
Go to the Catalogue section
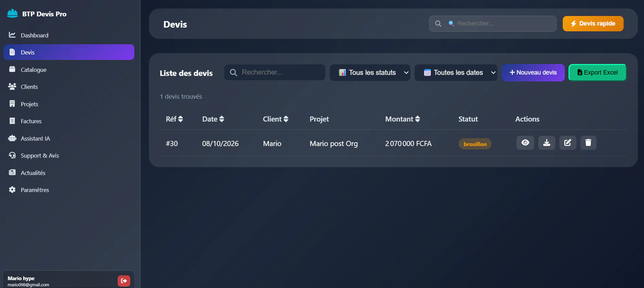[69, 69]
